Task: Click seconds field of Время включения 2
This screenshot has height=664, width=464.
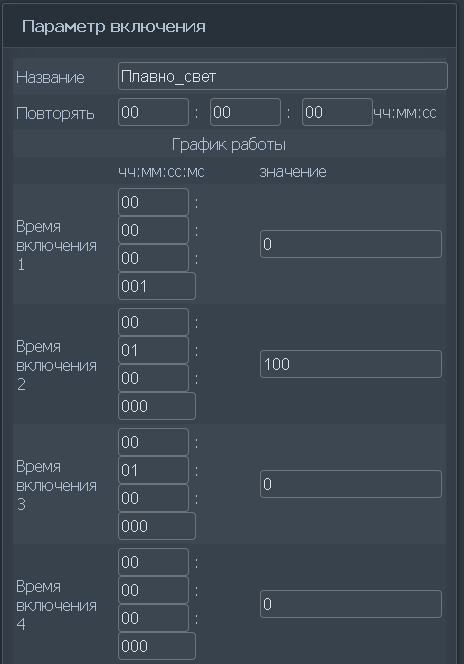Action: tap(153, 378)
